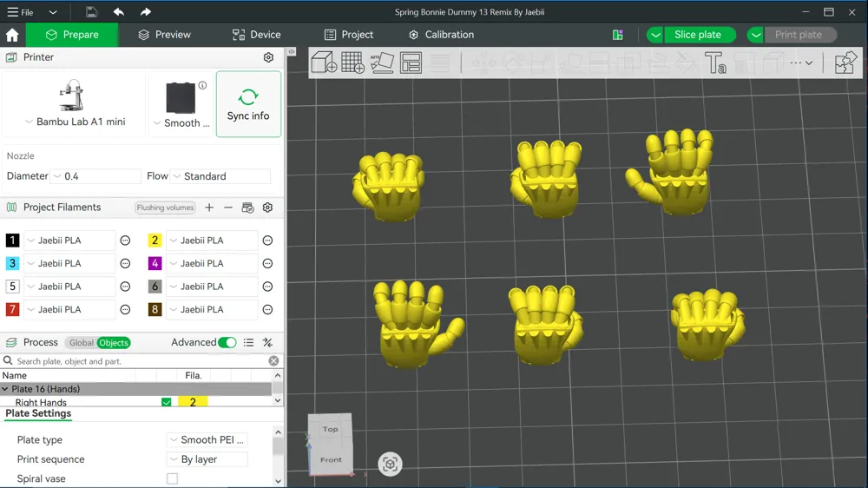
Task: Click Front face of the view cube
Action: point(331,459)
